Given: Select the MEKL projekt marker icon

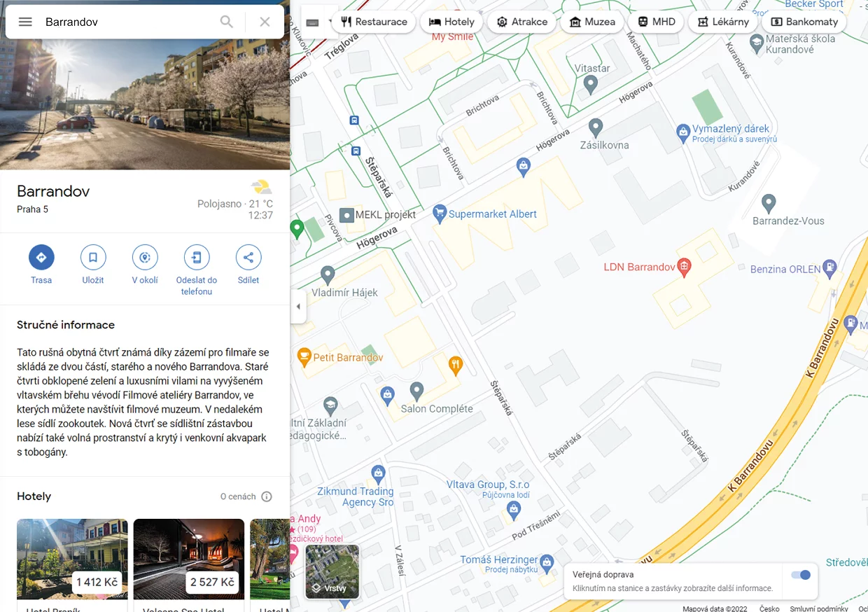Looking at the screenshot, I should 346,214.
